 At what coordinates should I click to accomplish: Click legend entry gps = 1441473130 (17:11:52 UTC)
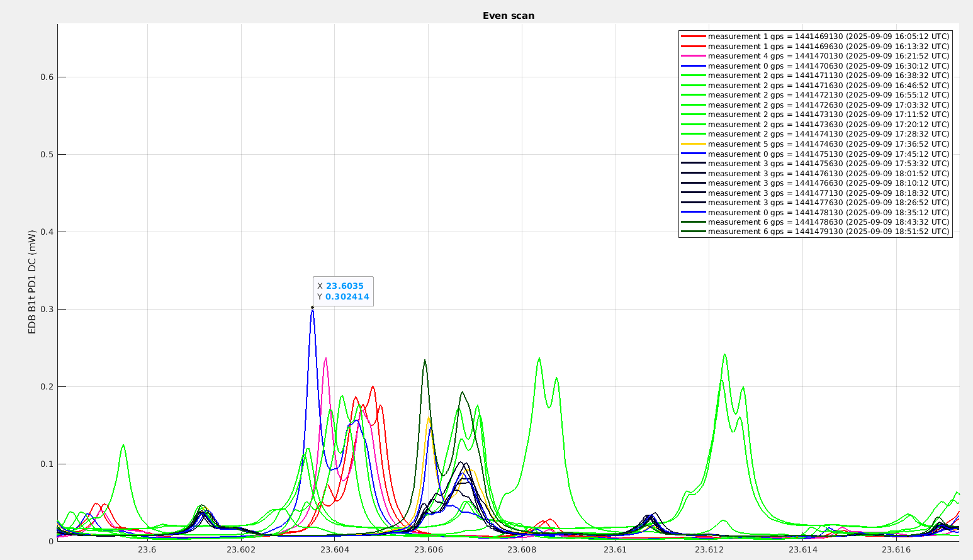[815, 115]
